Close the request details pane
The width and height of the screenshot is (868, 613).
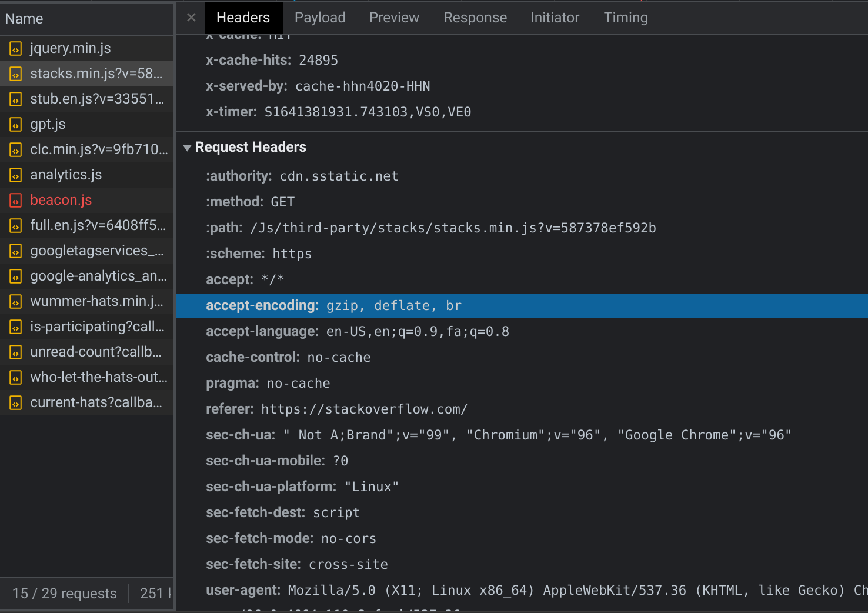coord(191,18)
